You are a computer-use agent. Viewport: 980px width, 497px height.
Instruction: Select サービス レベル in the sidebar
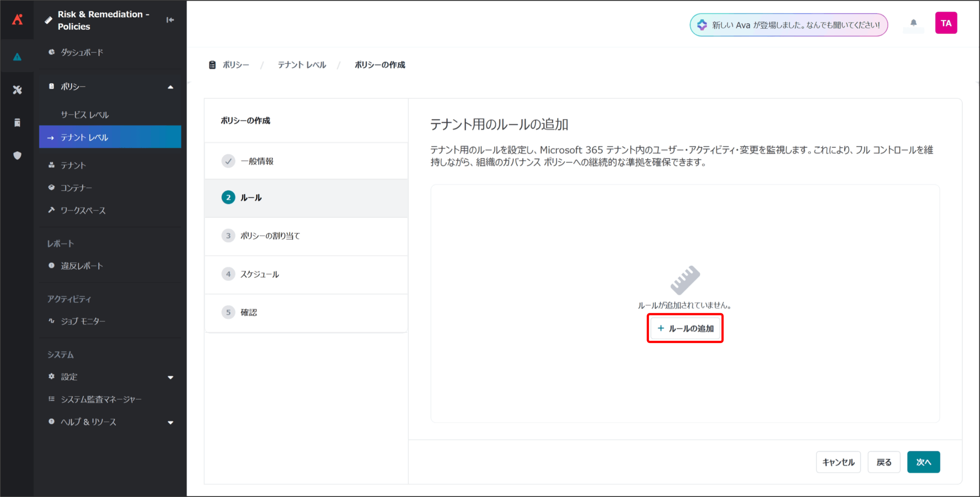click(85, 115)
